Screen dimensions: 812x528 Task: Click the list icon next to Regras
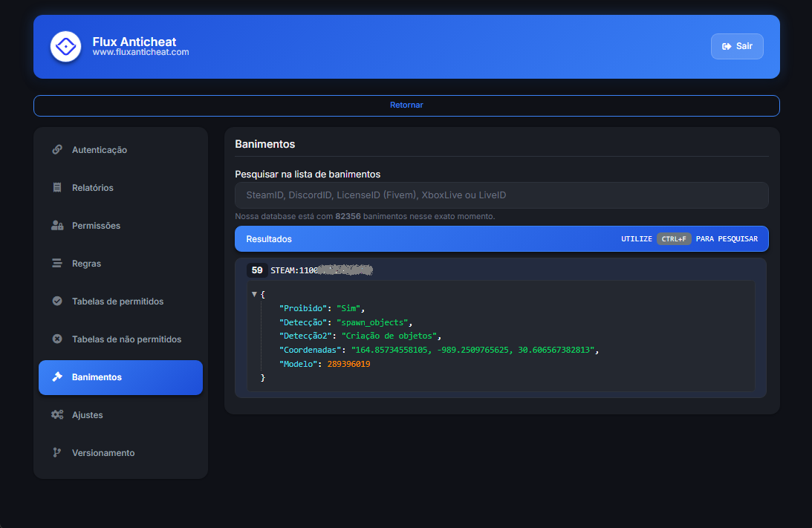pyautogui.click(x=57, y=263)
